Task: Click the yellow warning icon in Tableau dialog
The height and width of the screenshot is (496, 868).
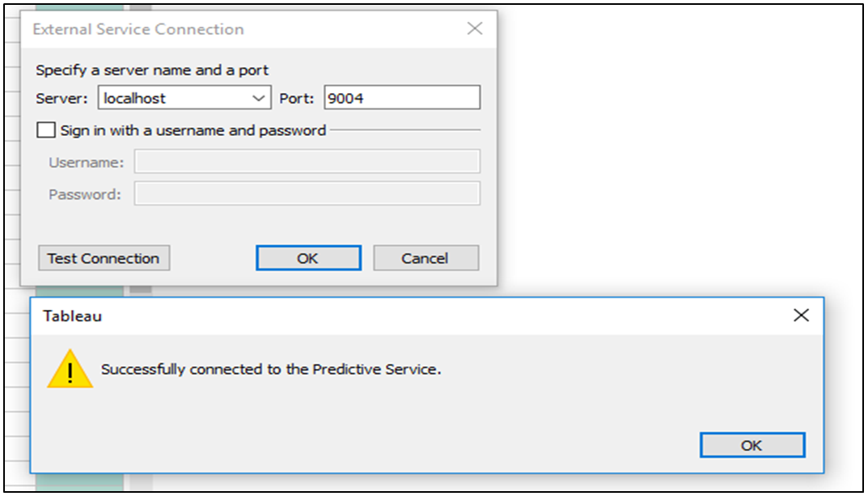Action: (x=70, y=369)
